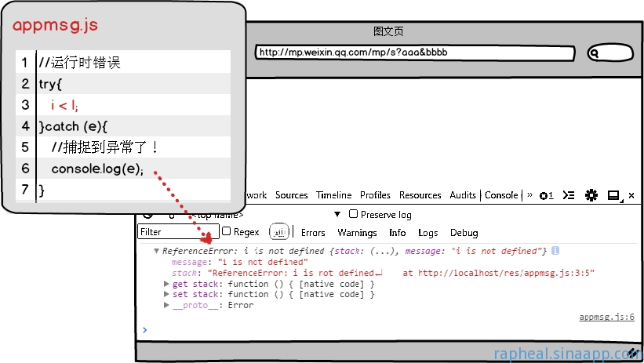
Task: Open the appmsg.js:6 source link
Action: point(606,317)
